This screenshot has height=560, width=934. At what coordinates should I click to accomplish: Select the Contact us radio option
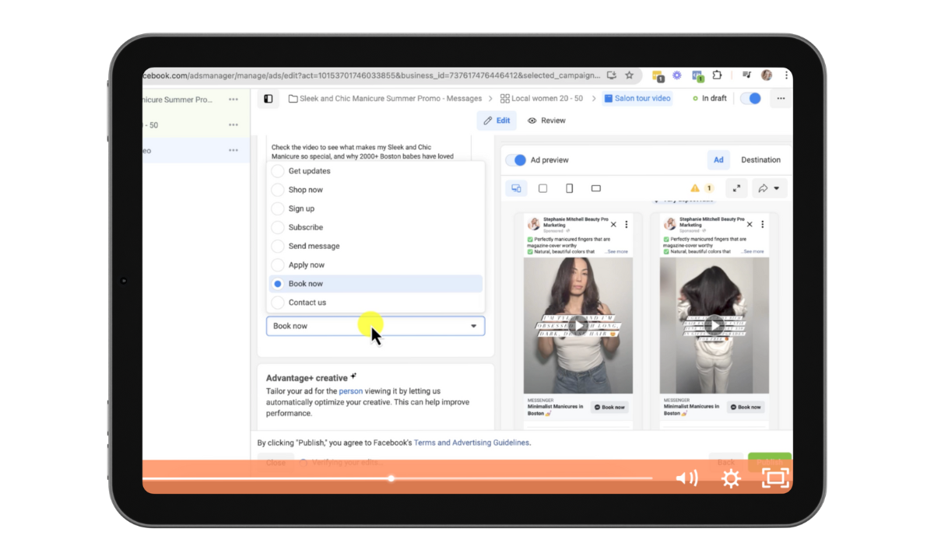278,303
